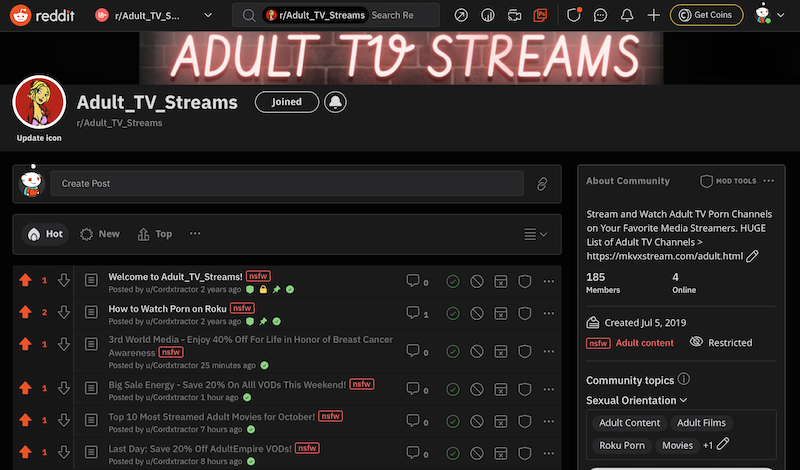Open the chat icon in the header
The height and width of the screenshot is (470, 800).
point(600,15)
